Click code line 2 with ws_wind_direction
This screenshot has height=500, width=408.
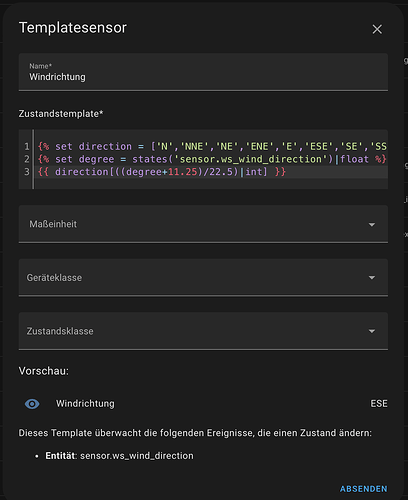point(212,159)
